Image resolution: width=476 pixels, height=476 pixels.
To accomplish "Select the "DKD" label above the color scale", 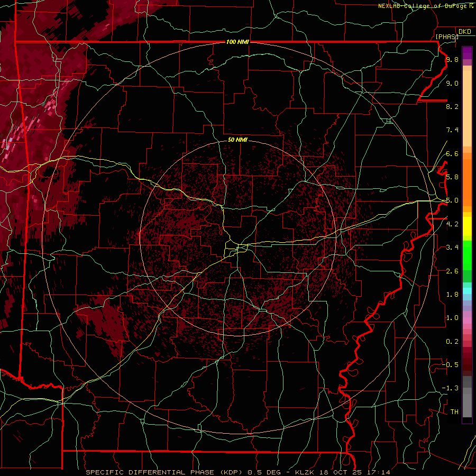I will click(x=464, y=32).
